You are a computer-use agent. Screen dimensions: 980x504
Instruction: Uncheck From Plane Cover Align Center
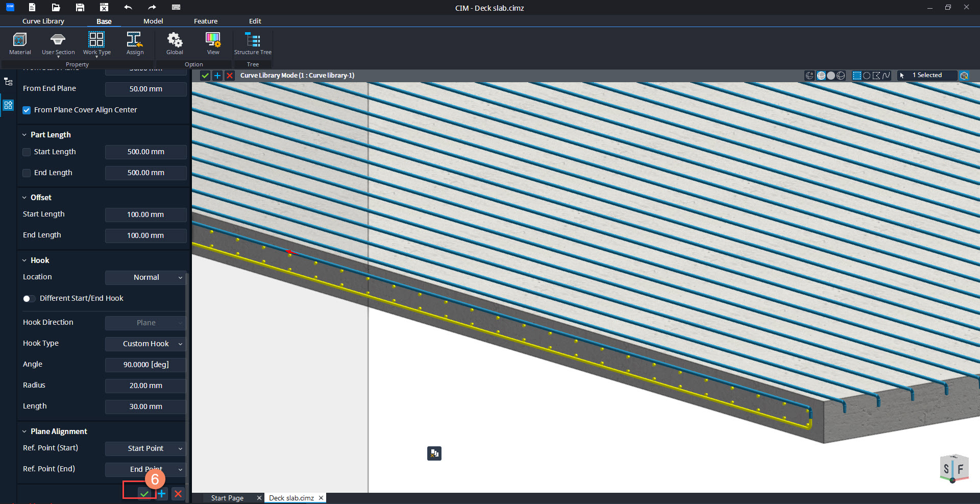click(27, 110)
